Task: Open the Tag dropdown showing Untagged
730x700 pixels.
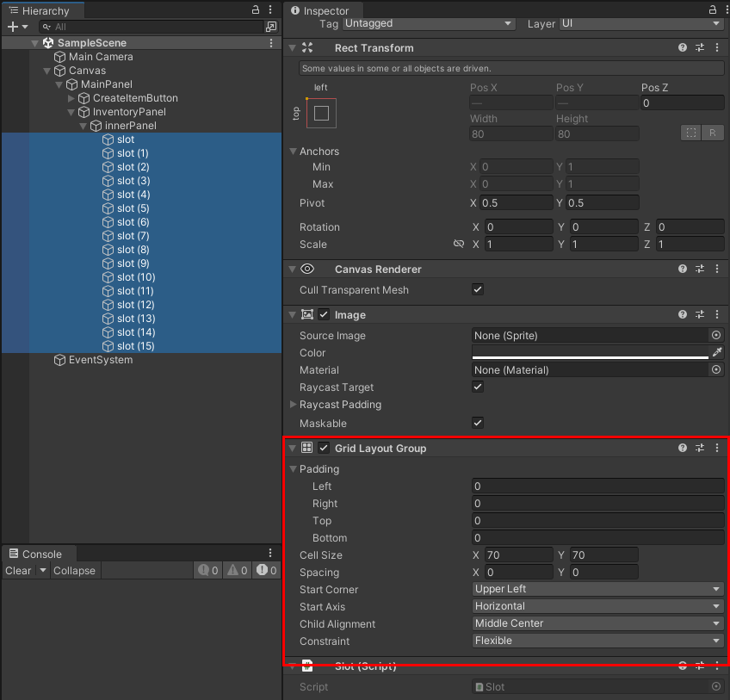Action: 429,23
